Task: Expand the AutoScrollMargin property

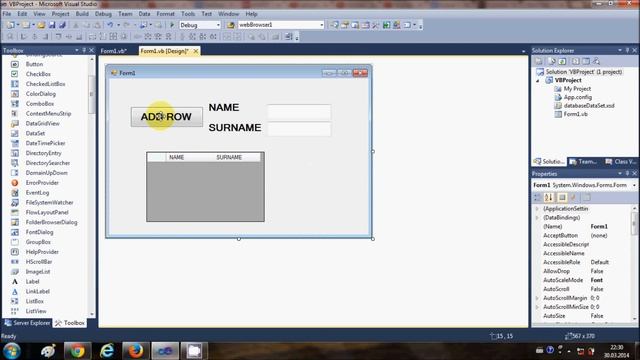Action: pyautogui.click(x=537, y=298)
